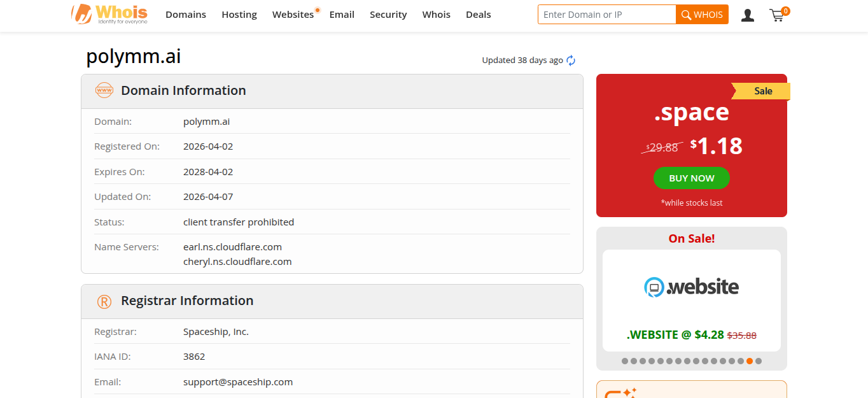Open the Security menu

click(388, 15)
